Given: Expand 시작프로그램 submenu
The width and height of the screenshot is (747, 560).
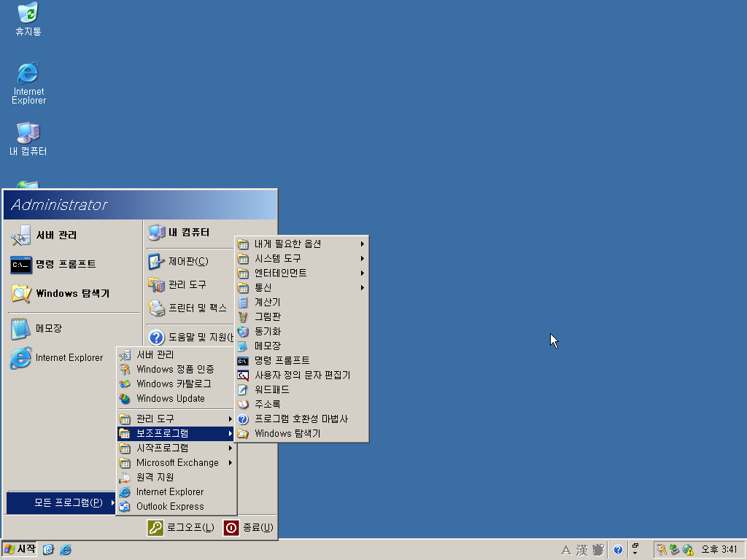Looking at the screenshot, I should 177,448.
